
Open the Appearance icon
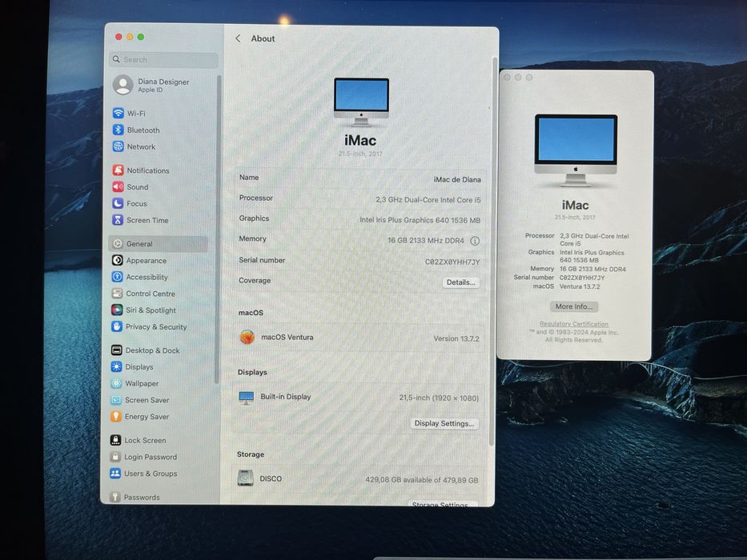pos(117,261)
